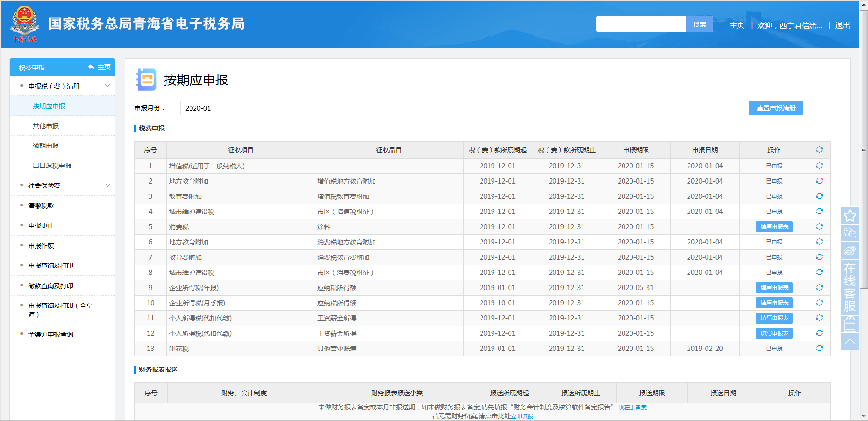868x421 pixels.
Task: Open the WeChat icon in floating sidebar
Action: pos(850,233)
